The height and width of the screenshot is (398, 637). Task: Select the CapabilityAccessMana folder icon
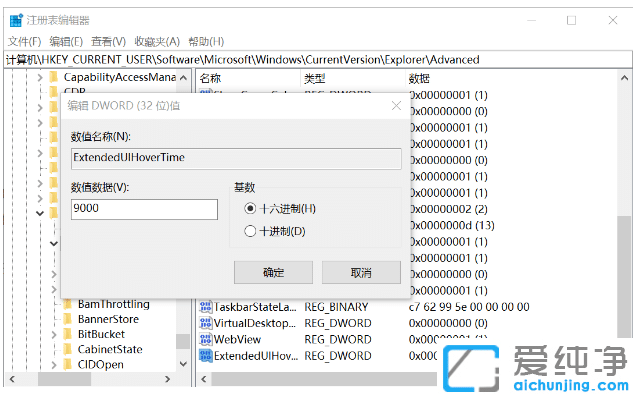(54, 77)
